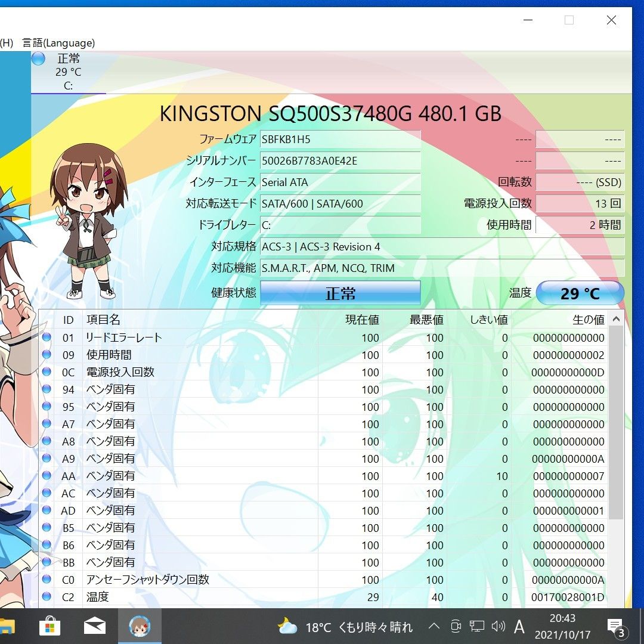Click status orb for row 0C 電源投入回数

pos(47,371)
